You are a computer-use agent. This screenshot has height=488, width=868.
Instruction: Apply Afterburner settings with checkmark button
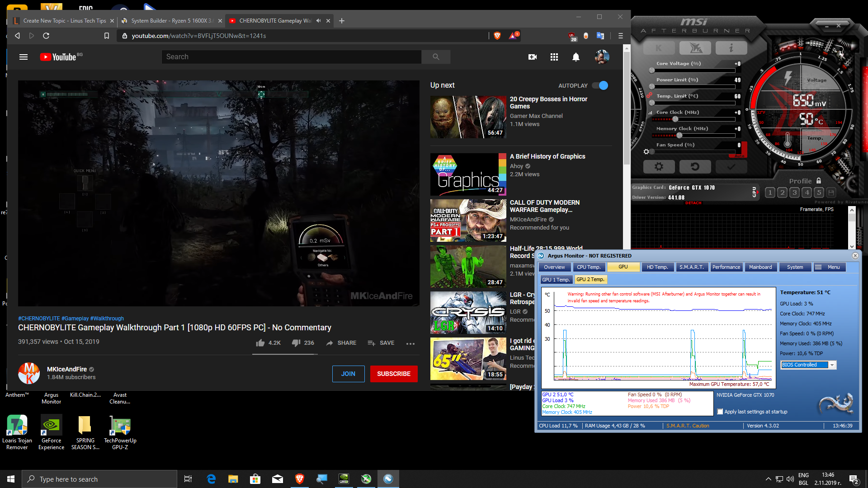click(x=731, y=167)
